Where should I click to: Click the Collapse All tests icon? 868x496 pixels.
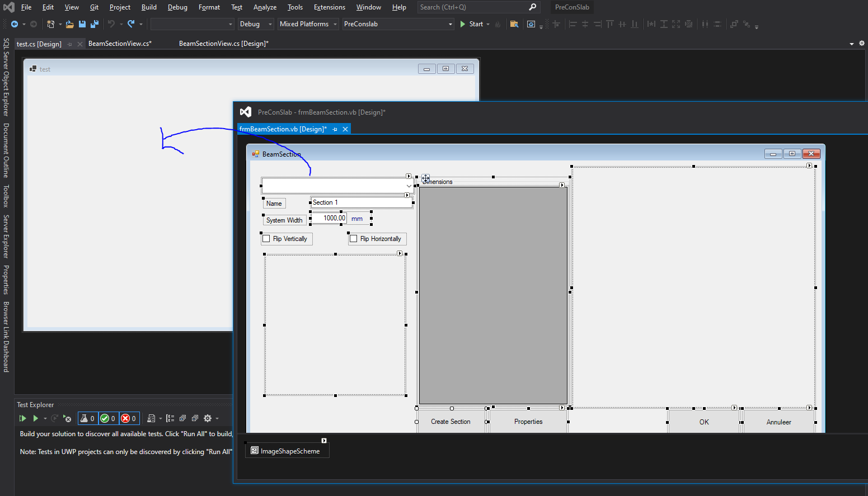[x=195, y=418]
